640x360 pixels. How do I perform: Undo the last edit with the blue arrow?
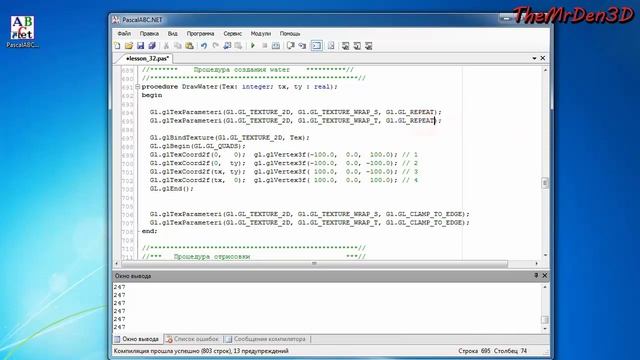coord(204,46)
